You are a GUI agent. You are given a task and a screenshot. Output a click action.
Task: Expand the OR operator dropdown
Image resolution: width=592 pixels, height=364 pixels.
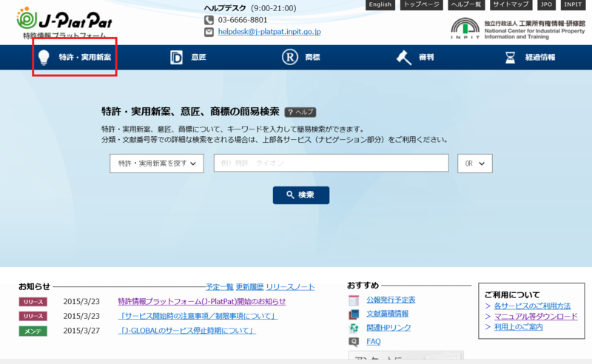[x=474, y=164]
